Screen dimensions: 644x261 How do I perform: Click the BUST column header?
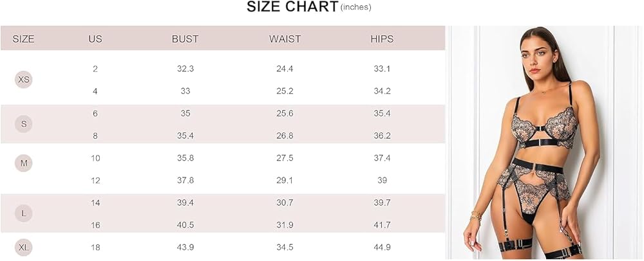[x=185, y=39]
